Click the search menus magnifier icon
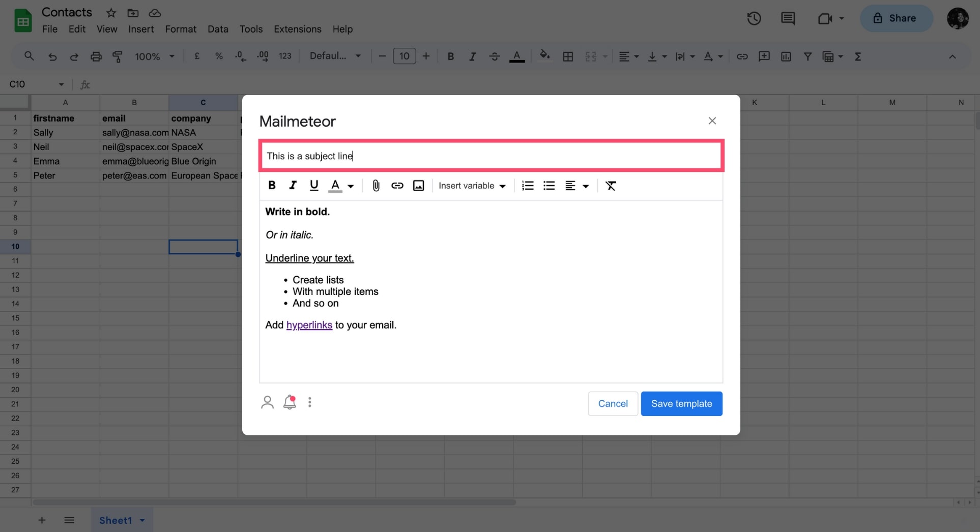Screen dimensions: 980x532 coord(29,56)
